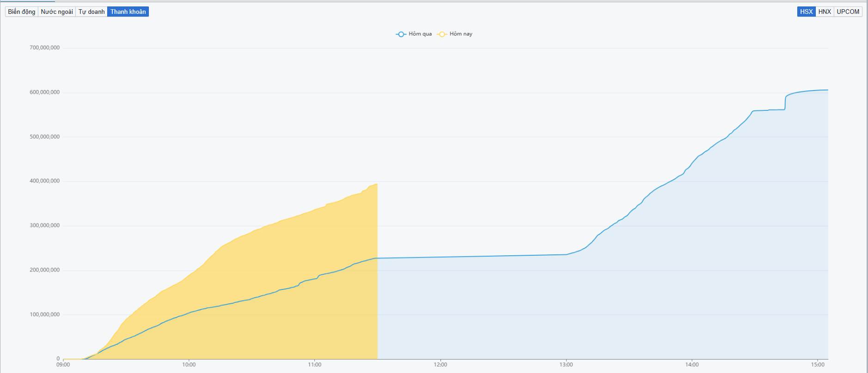Click the blue Hôm qua legend marker
The height and width of the screenshot is (373, 868).
(401, 34)
